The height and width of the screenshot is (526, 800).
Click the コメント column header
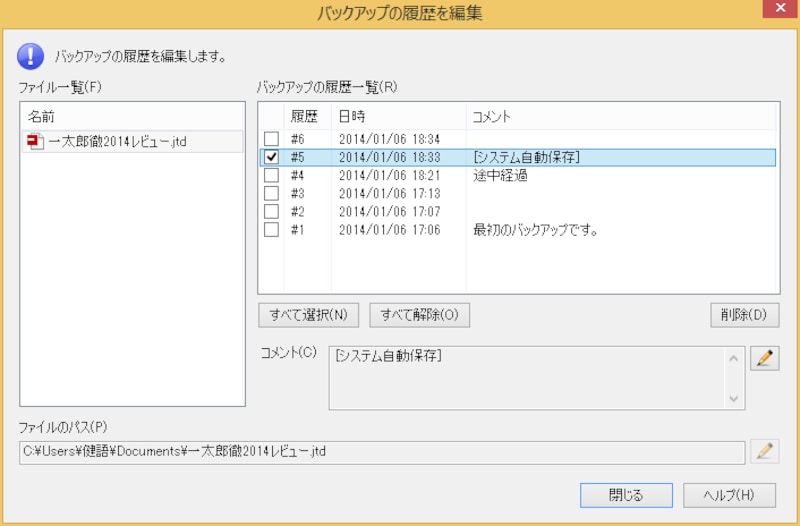(x=620, y=116)
